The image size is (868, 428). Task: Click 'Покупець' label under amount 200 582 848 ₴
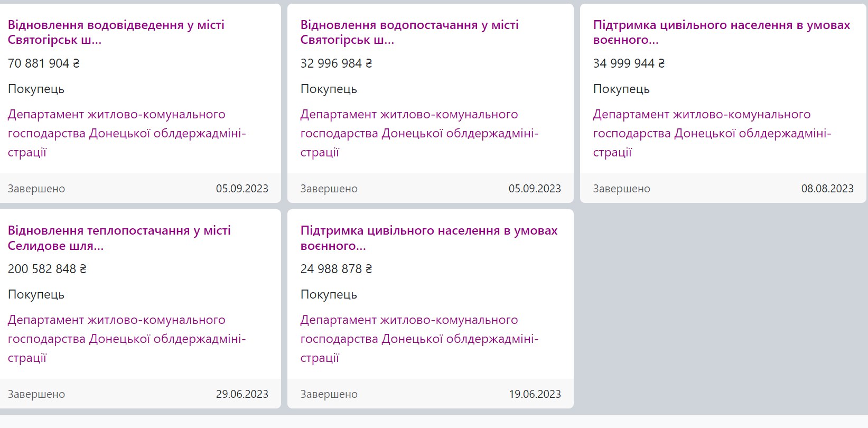[36, 294]
